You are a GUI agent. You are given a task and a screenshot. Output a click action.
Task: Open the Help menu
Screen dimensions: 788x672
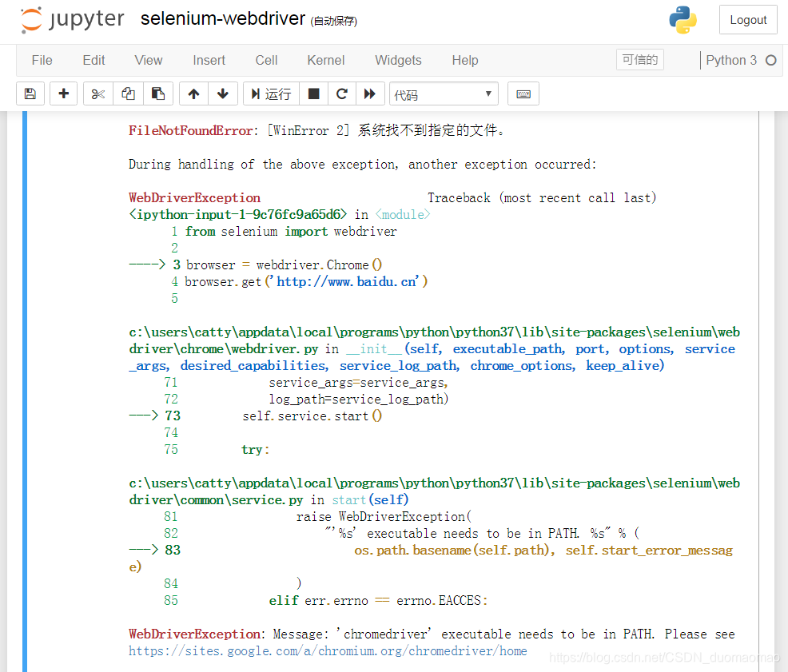(x=465, y=60)
